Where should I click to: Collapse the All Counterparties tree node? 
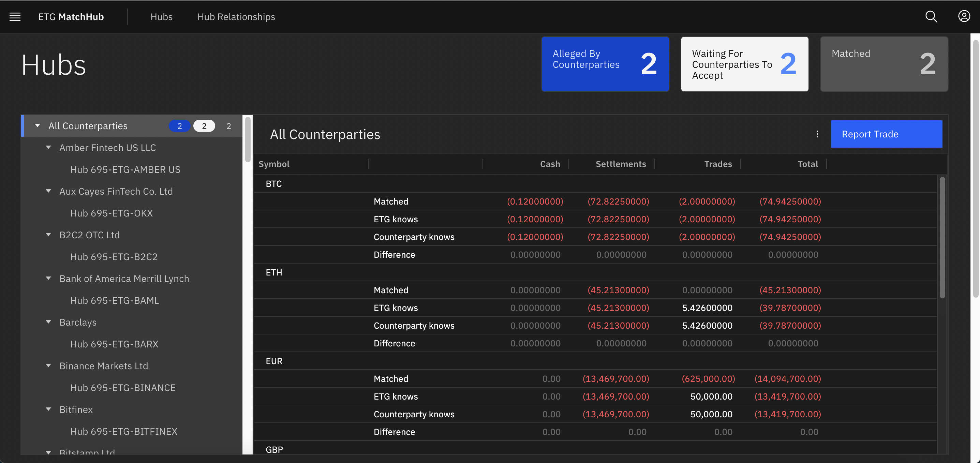tap(37, 125)
